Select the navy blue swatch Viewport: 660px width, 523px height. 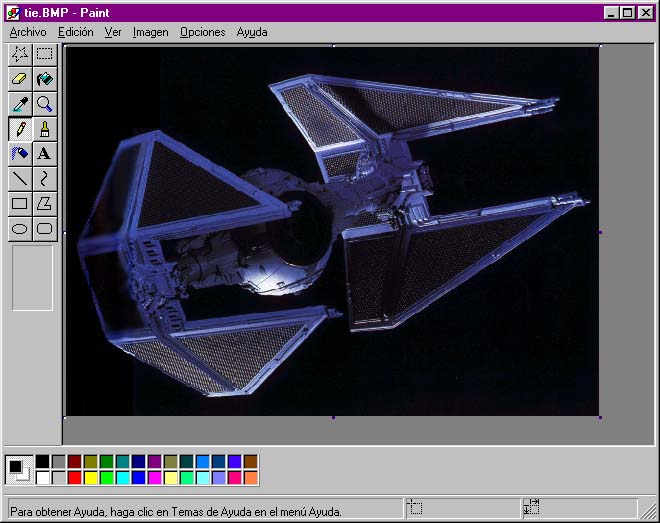click(138, 462)
